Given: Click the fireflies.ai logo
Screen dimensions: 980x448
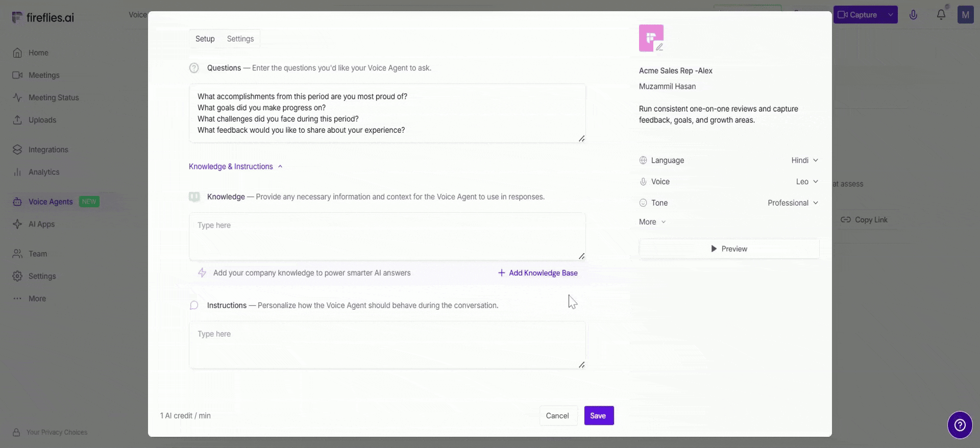Looking at the screenshot, I should (x=43, y=17).
